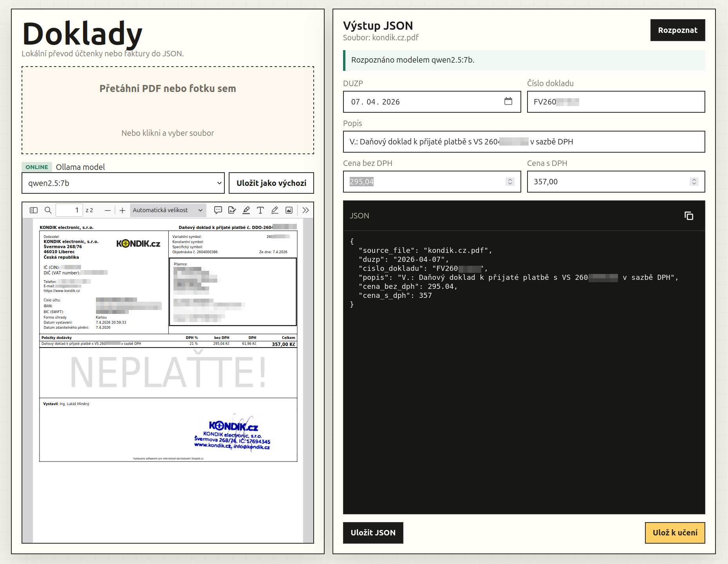Click the '295,04 Kč' bez DPH amount
The width and height of the screenshot is (728, 564).
pos(221,344)
